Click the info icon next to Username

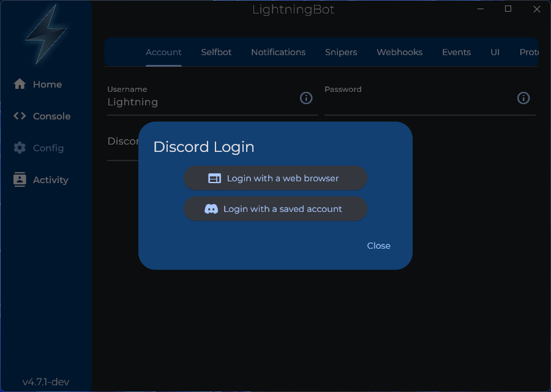coord(306,98)
